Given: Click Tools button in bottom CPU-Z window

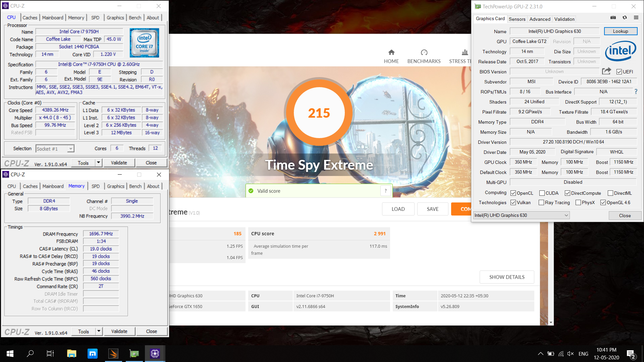Looking at the screenshot, I should [x=84, y=331].
